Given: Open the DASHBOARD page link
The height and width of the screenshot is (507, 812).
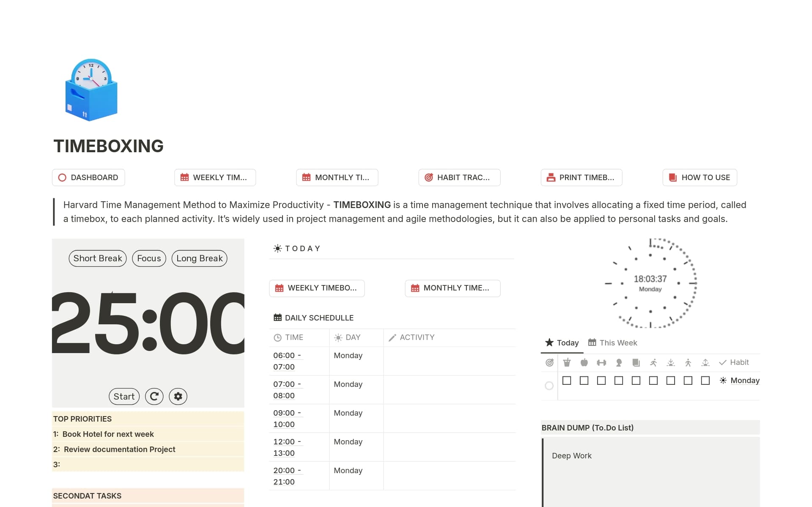Looking at the screenshot, I should 88,178.
